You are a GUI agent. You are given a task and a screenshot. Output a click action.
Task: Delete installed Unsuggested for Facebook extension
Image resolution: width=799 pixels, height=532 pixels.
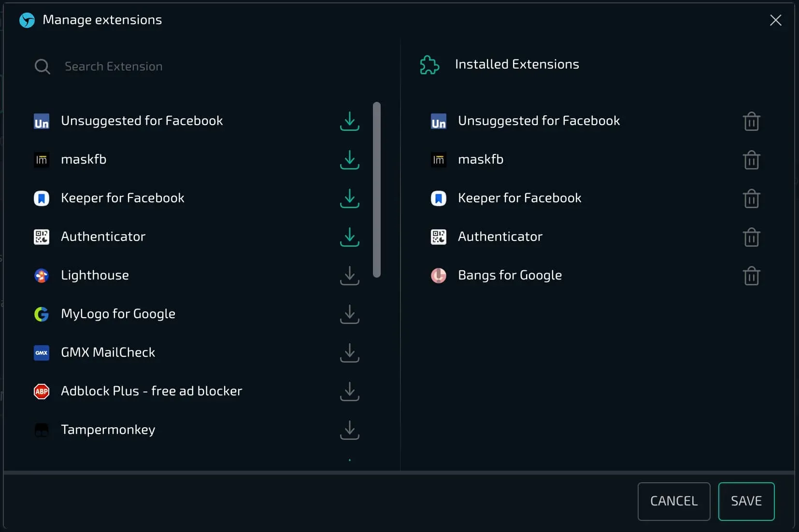tap(751, 121)
